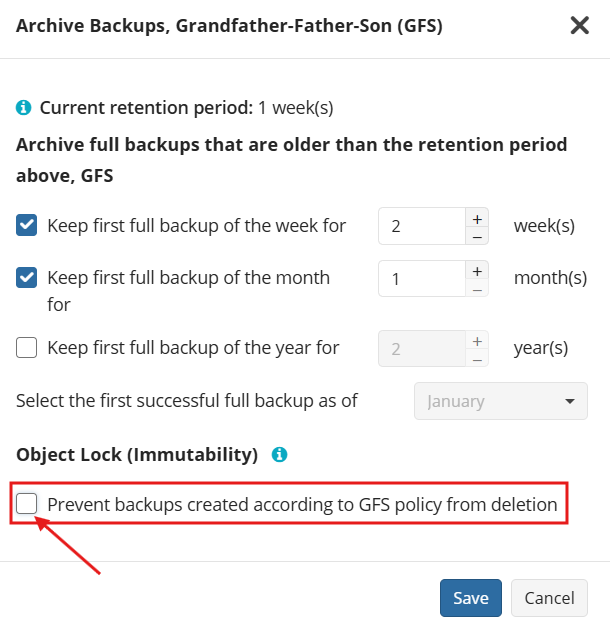Enable Keep first full backup of the year
This screenshot has height=629, width=610.
pyautogui.click(x=27, y=348)
